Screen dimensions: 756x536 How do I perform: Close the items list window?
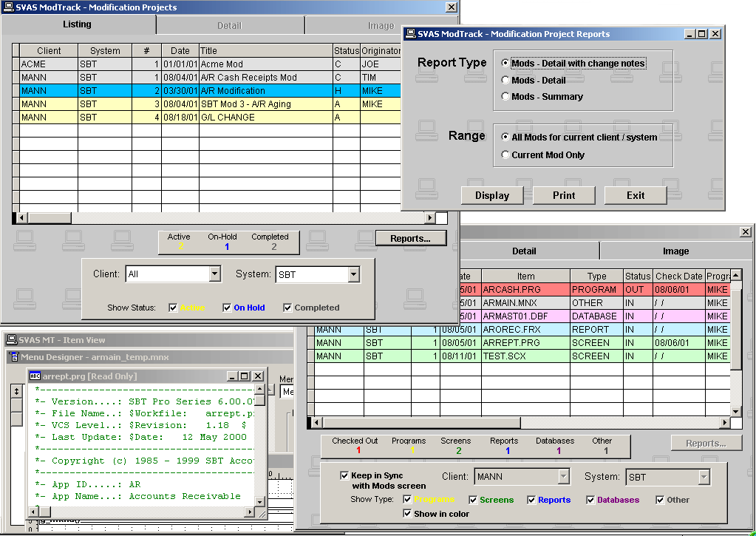coord(746,232)
